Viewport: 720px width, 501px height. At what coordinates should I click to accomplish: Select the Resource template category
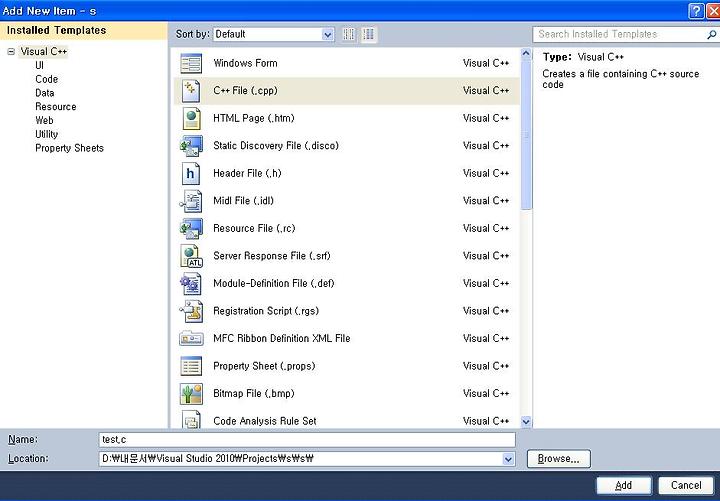[x=56, y=107]
